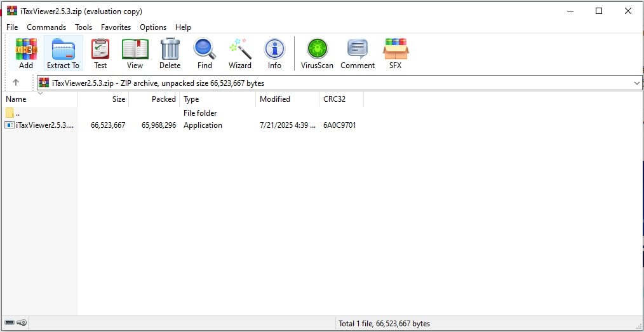Maximize the WinRAR window
This screenshot has height=332, width=644.
pyautogui.click(x=599, y=11)
